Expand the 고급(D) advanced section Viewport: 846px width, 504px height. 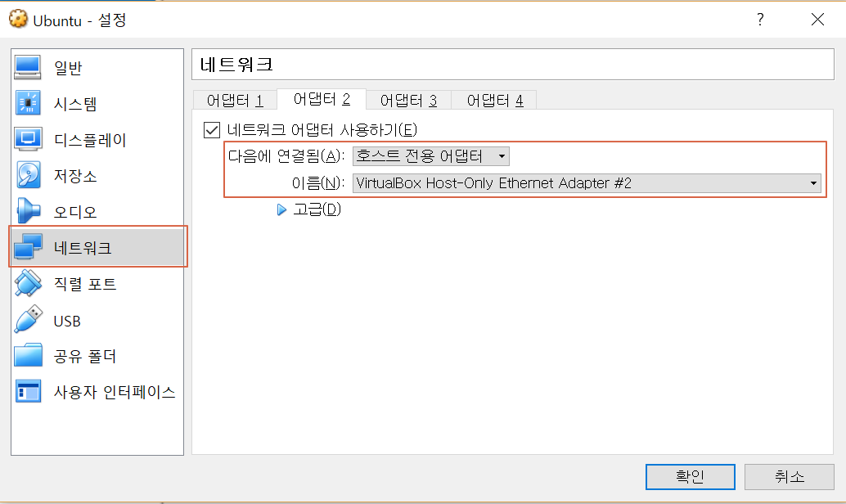point(281,209)
